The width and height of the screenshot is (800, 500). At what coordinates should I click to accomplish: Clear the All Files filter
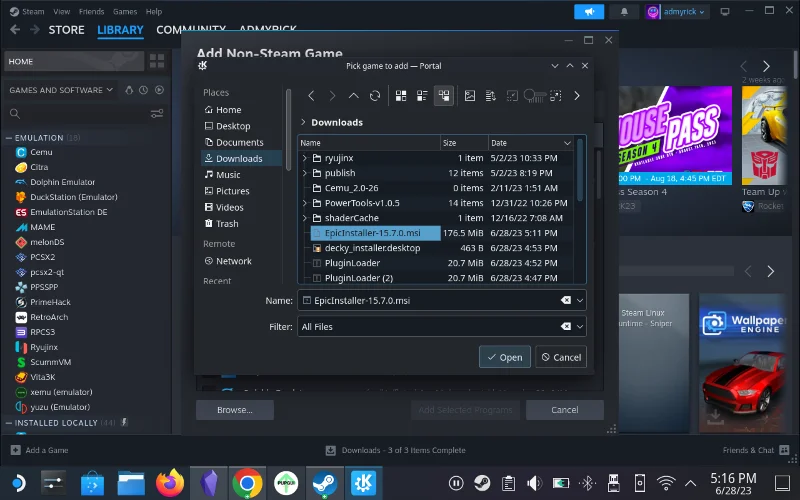click(x=566, y=327)
